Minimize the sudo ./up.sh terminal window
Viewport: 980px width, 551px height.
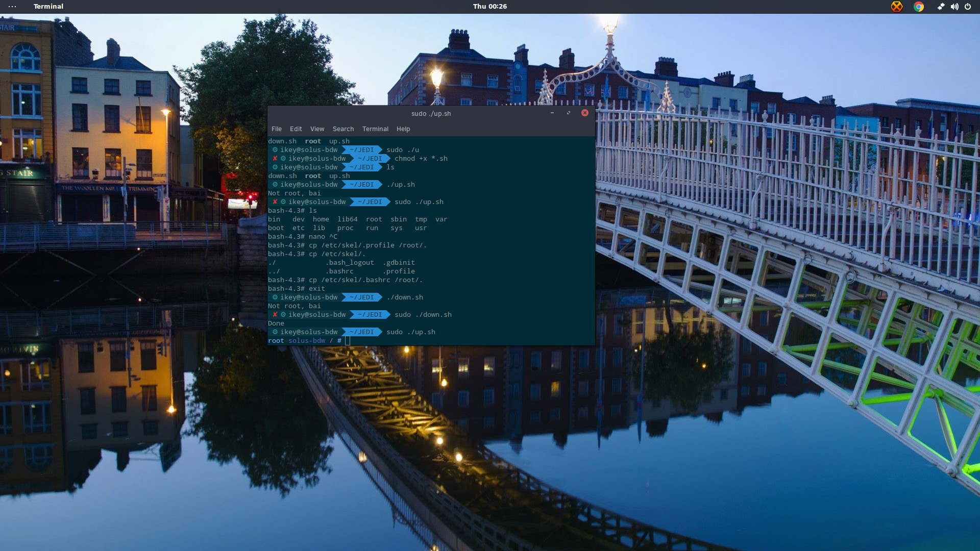[552, 113]
